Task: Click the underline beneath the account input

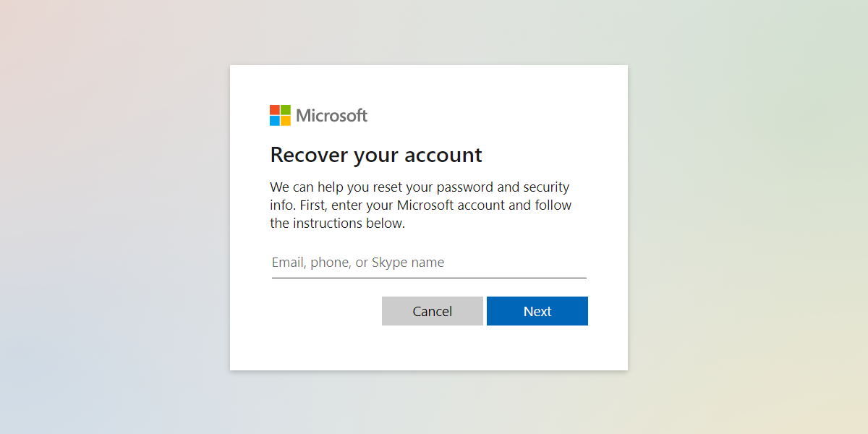Action: click(428, 276)
